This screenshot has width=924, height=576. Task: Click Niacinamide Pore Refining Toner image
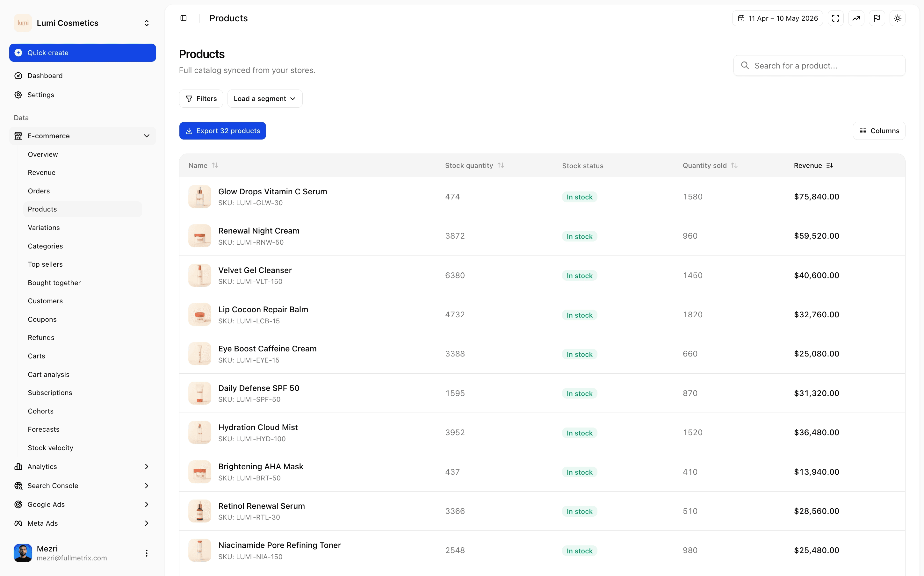199,550
